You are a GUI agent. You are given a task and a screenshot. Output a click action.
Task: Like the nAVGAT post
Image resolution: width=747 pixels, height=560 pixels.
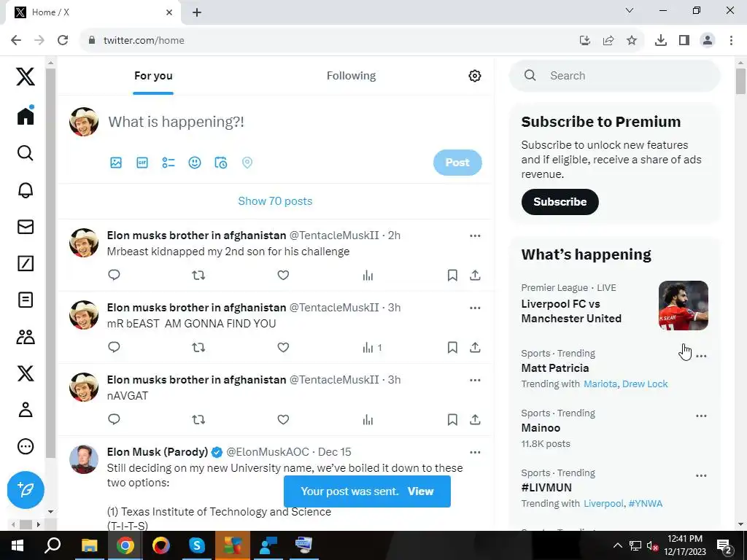283,419
